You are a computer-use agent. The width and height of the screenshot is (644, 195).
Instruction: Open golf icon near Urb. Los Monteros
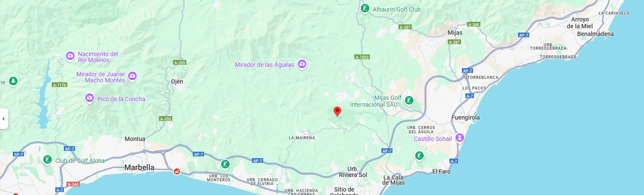pos(225,164)
